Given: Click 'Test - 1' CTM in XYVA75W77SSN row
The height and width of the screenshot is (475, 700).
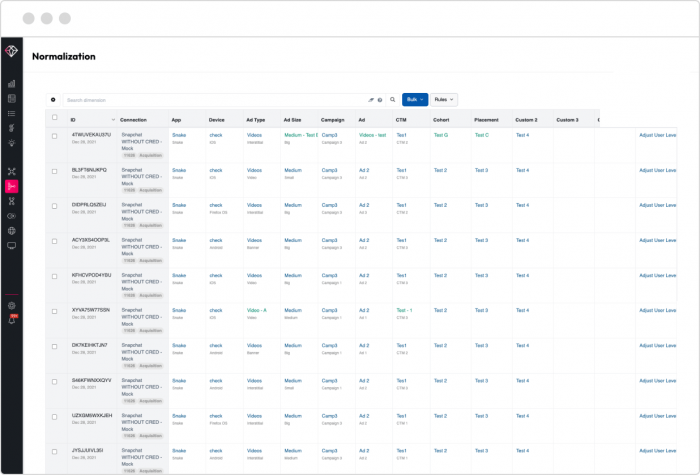Looking at the screenshot, I should 404,310.
